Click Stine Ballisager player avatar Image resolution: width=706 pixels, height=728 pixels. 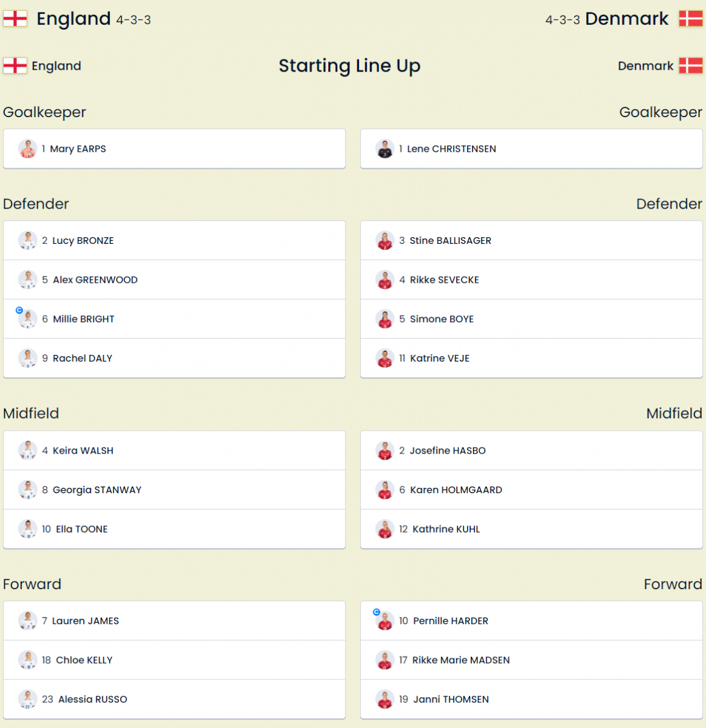[385, 240]
